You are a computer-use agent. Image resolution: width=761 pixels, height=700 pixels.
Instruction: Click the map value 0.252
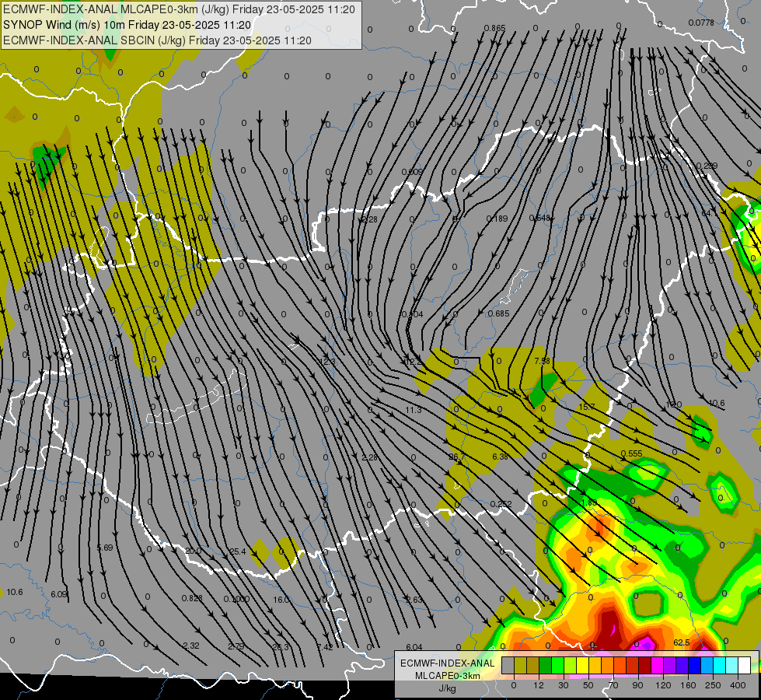[501, 504]
